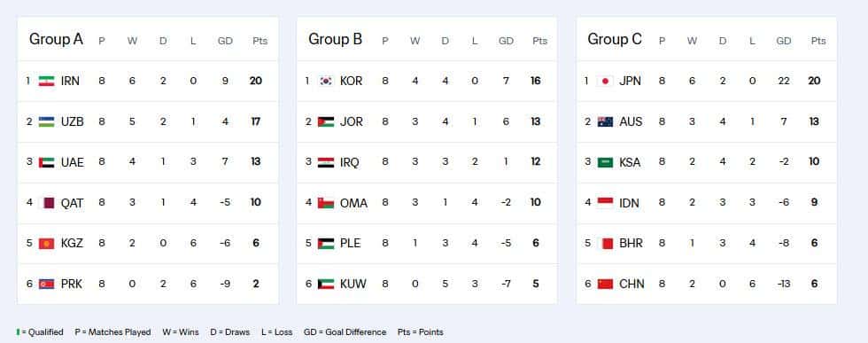Click the Group A table heading

(56, 39)
